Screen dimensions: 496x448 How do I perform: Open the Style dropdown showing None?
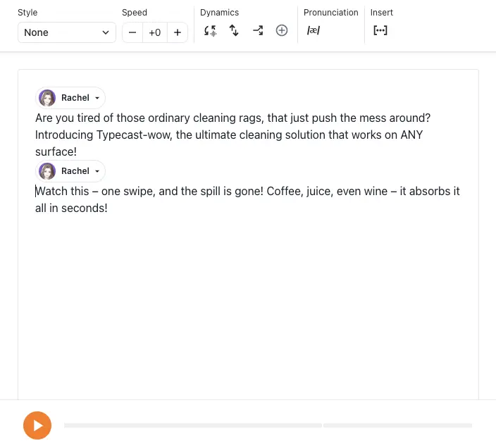point(67,32)
